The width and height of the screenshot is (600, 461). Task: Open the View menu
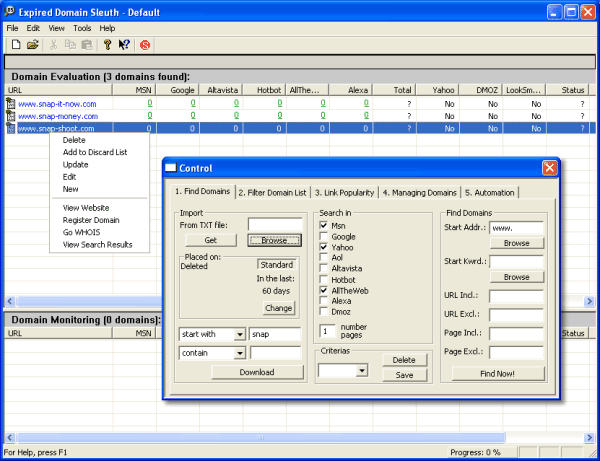(56, 28)
